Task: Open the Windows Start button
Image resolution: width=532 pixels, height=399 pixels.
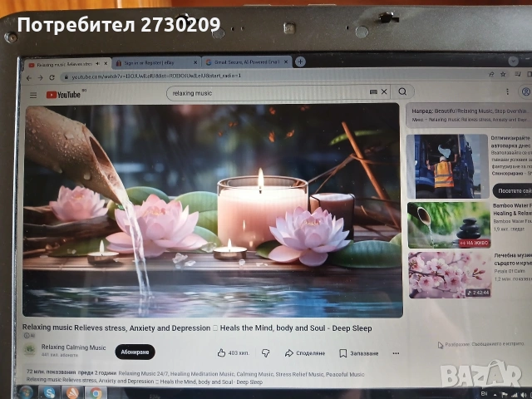Action: click(x=26, y=392)
